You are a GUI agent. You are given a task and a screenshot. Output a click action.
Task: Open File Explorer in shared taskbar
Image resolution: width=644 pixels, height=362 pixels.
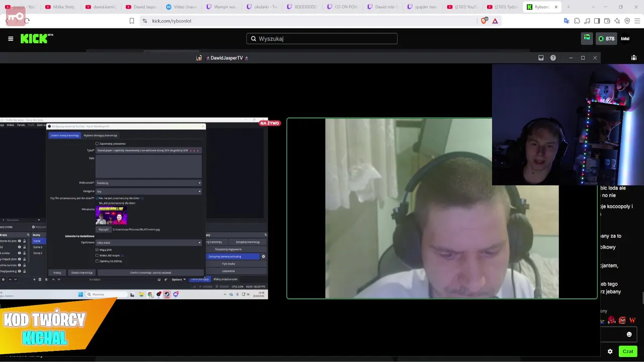coord(141,295)
